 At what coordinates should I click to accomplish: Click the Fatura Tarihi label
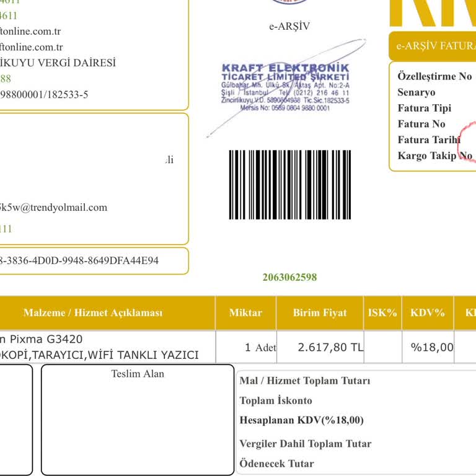[x=430, y=139]
